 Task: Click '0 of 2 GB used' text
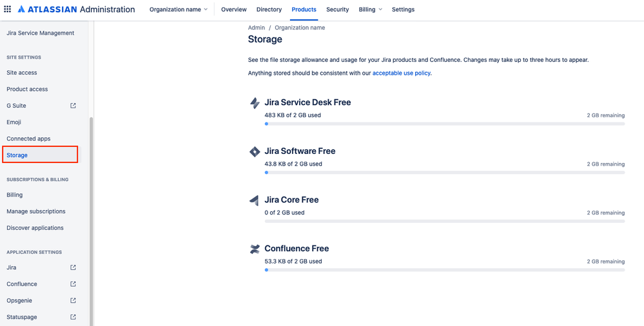(x=285, y=213)
